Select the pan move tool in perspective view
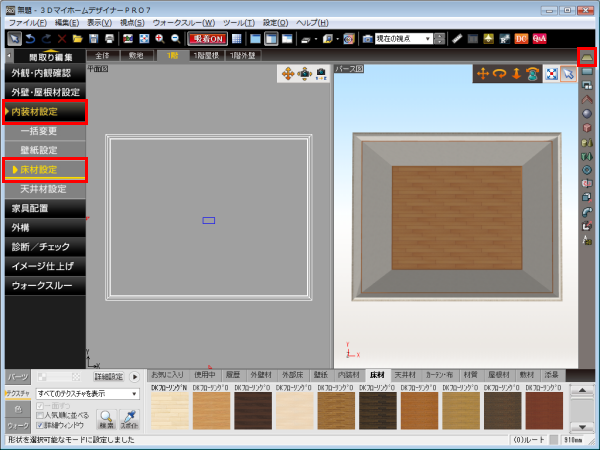The height and width of the screenshot is (450, 600). (481, 73)
